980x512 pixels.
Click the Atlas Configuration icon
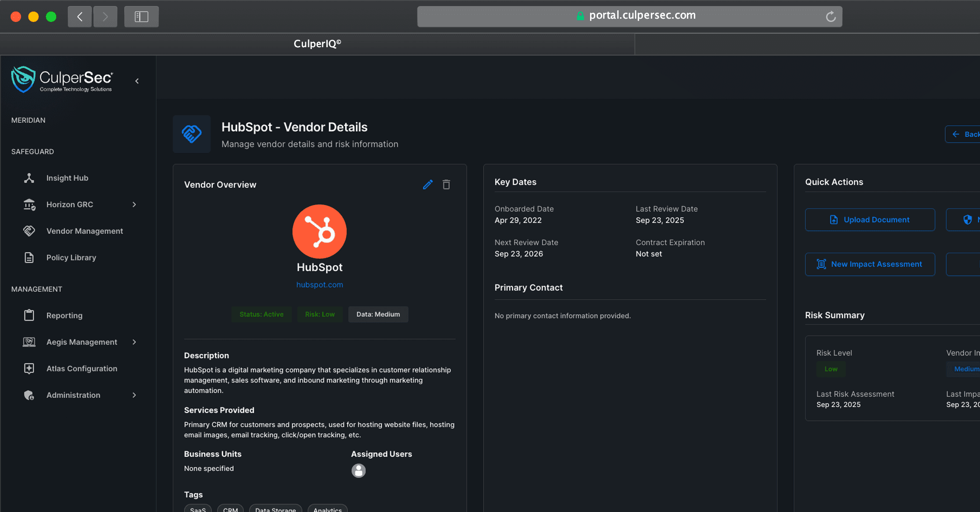click(29, 369)
